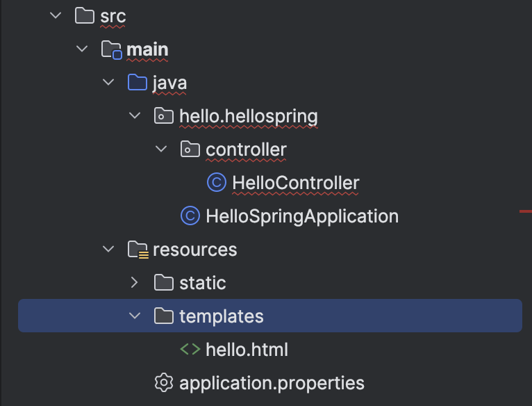Collapse the controller package
This screenshot has width=532, height=406.
161,149
